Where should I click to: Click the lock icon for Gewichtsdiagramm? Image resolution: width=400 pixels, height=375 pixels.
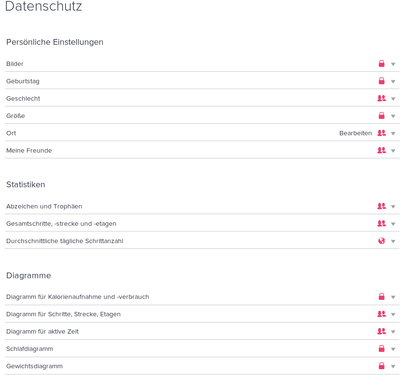coord(382,366)
